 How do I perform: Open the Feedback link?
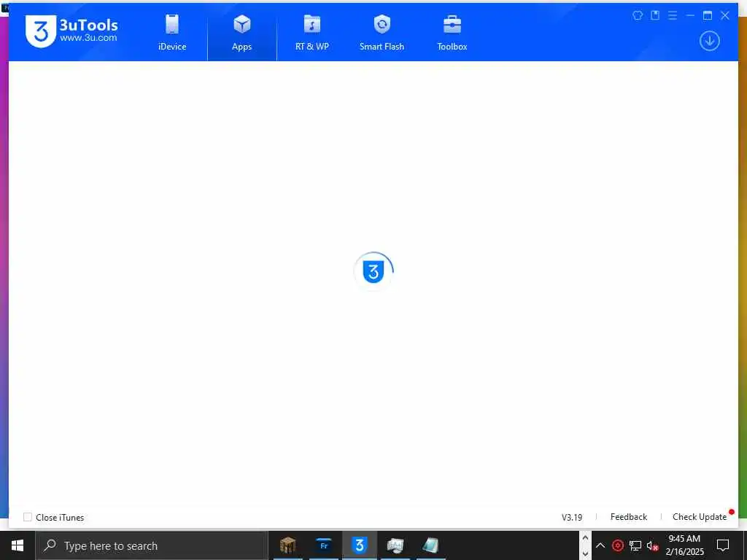(x=628, y=517)
